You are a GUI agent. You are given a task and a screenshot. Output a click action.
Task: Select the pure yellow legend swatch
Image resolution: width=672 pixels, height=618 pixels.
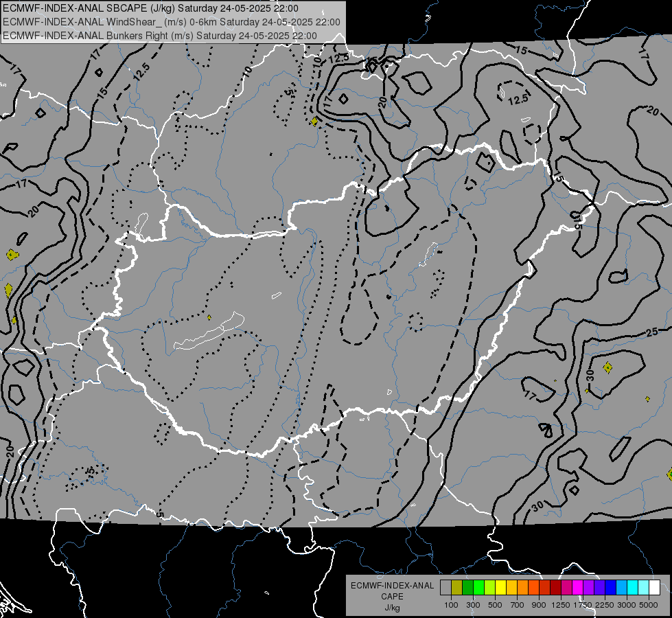[x=500, y=587]
